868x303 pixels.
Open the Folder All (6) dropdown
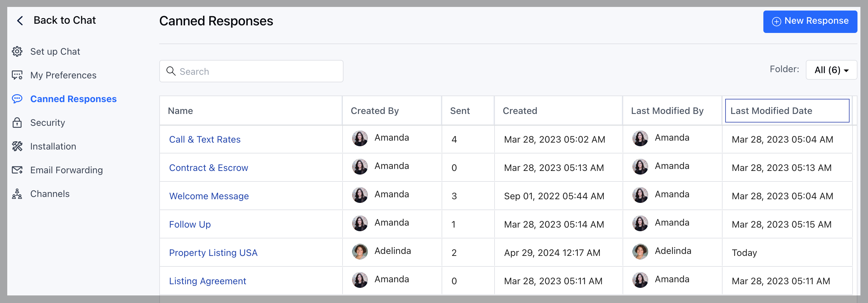point(831,70)
